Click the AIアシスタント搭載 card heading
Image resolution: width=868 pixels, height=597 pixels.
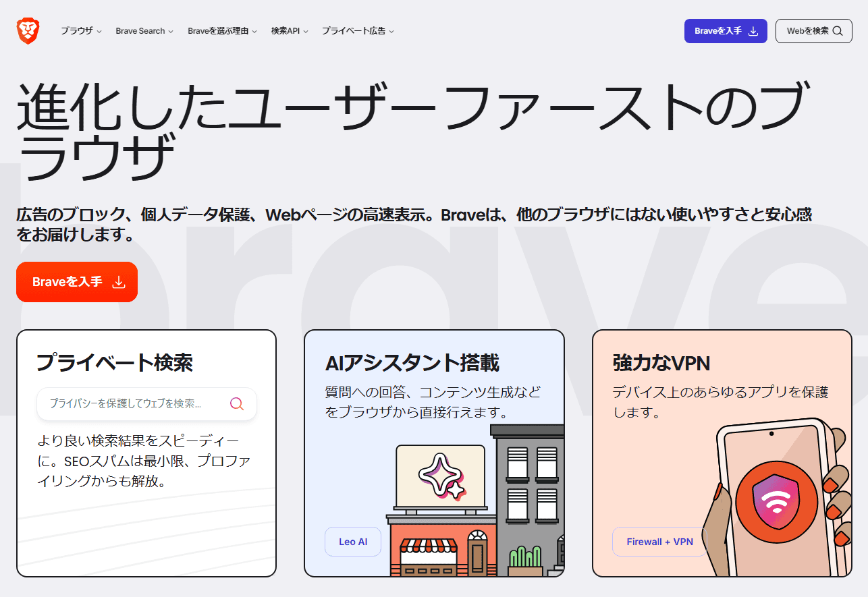[x=412, y=363]
